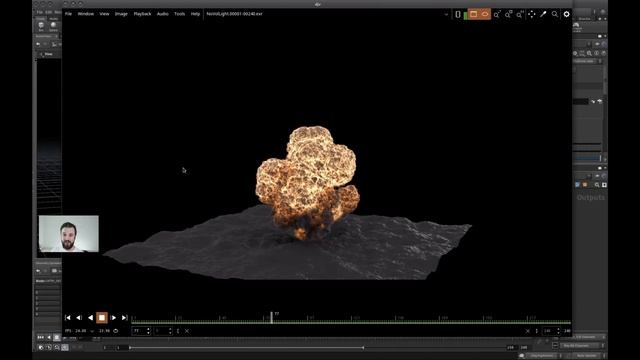
Task: Click Houdini playbar reverse play button
Action: click(49, 338)
